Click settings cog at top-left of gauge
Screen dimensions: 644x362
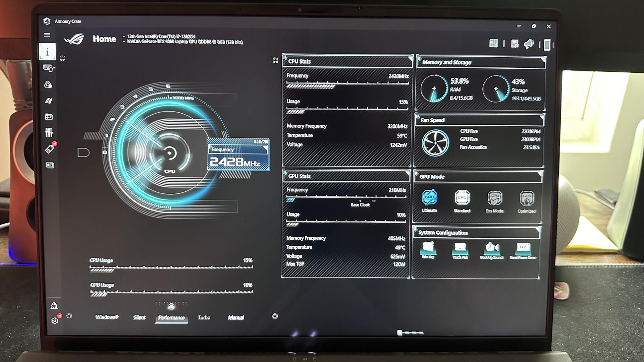(62, 58)
